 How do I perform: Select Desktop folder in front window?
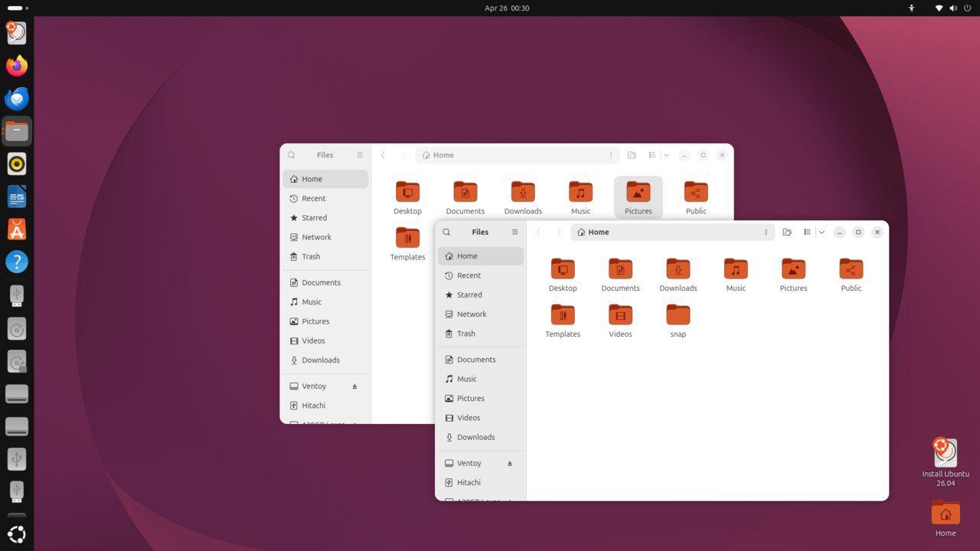(563, 275)
